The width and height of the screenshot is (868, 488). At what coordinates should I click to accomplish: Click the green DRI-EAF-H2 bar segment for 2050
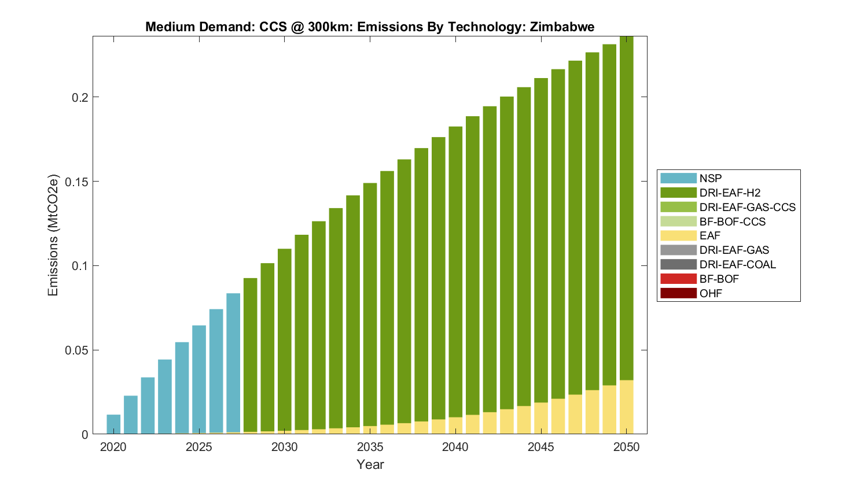click(x=626, y=208)
